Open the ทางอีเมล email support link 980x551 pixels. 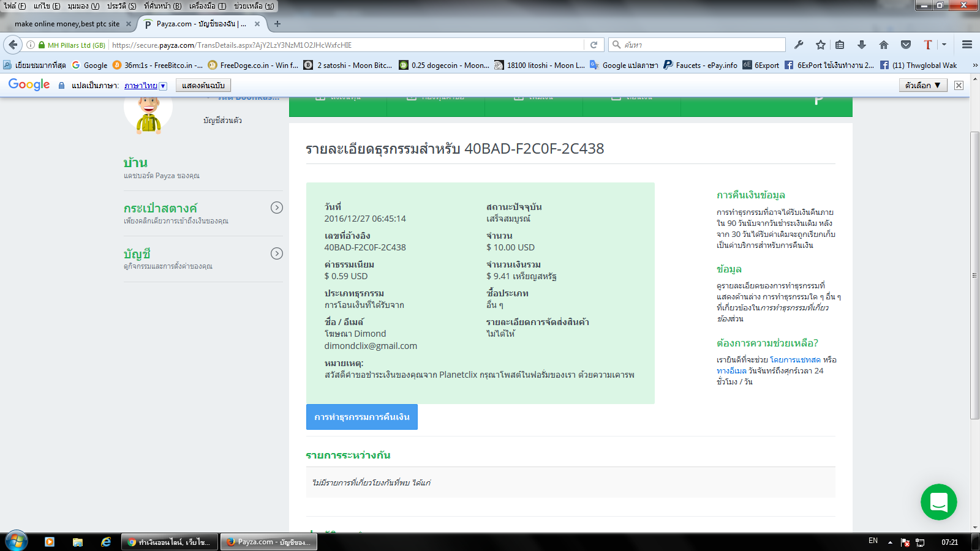click(x=731, y=370)
